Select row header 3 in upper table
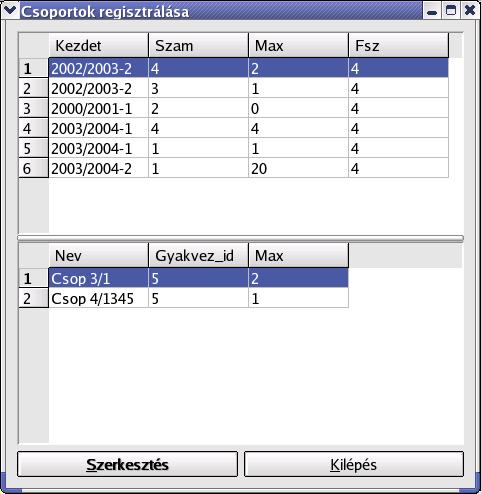 (x=34, y=108)
